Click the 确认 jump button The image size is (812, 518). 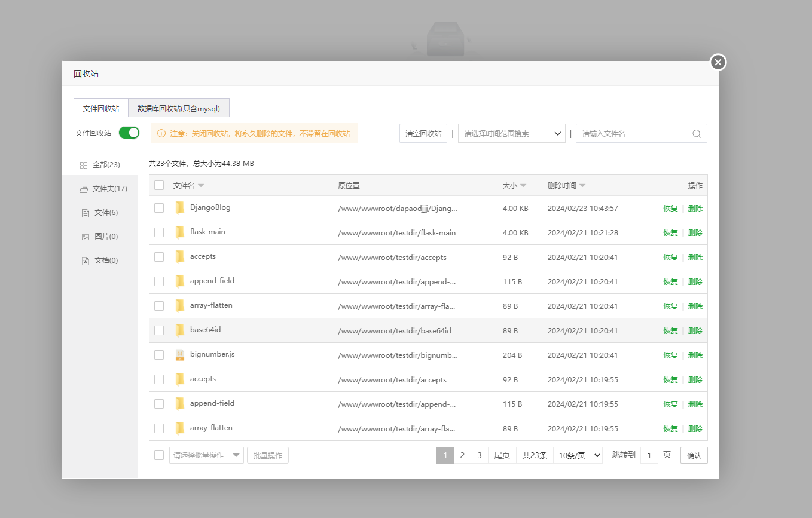pos(694,455)
